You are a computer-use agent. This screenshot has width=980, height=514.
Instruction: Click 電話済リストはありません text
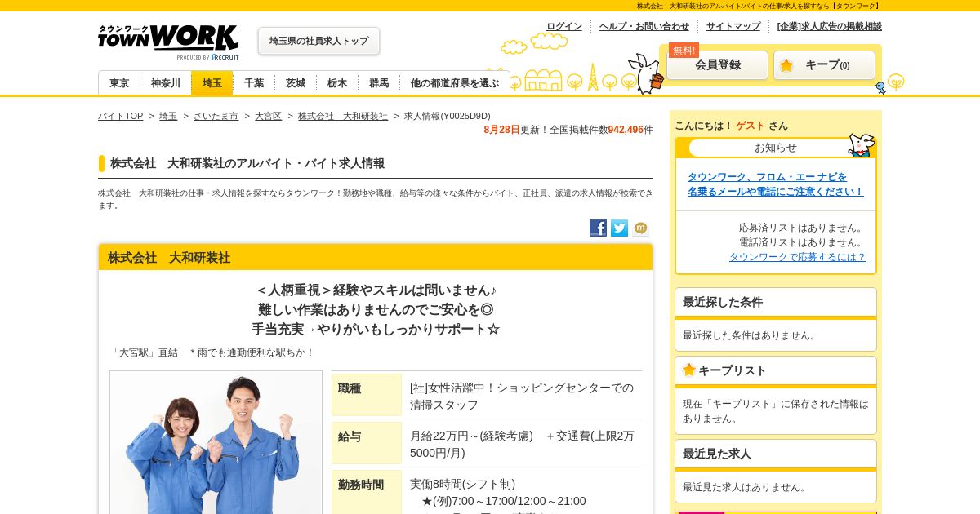pyautogui.click(x=803, y=242)
